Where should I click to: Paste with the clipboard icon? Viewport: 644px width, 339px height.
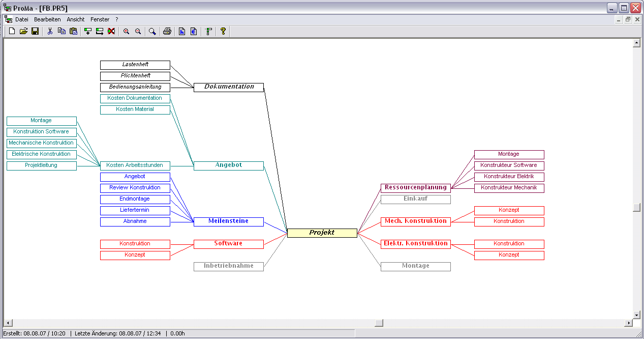click(73, 32)
